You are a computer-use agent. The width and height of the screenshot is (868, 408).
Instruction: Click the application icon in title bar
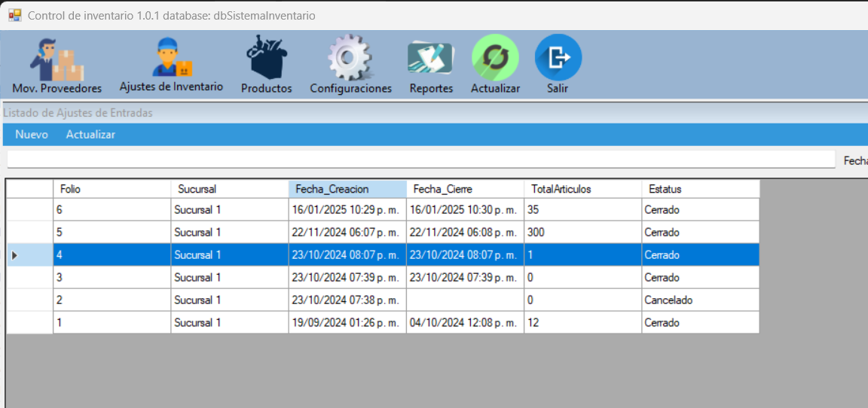click(14, 15)
